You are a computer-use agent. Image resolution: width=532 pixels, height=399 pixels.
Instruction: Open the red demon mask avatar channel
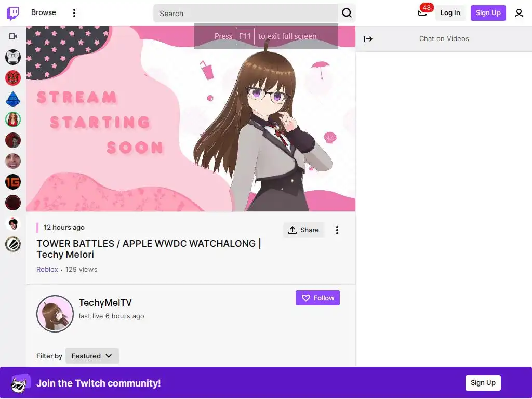13,78
